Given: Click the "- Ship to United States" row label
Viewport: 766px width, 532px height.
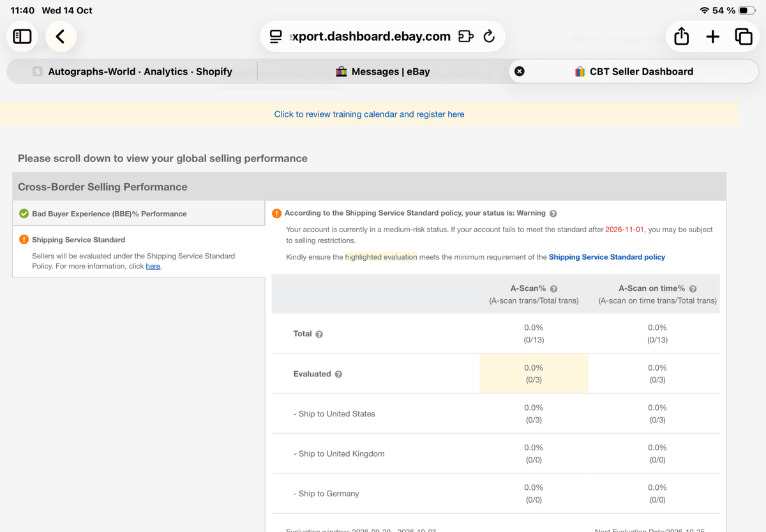Looking at the screenshot, I should click(x=334, y=414).
